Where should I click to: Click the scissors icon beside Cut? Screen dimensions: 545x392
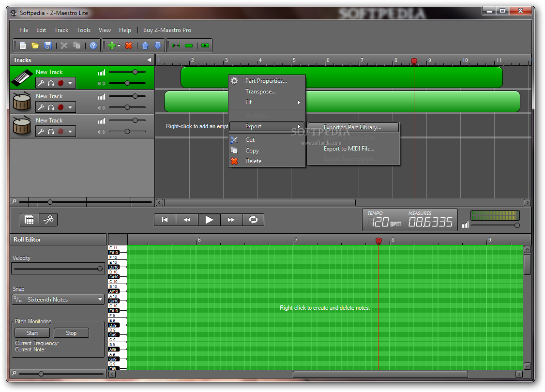234,140
